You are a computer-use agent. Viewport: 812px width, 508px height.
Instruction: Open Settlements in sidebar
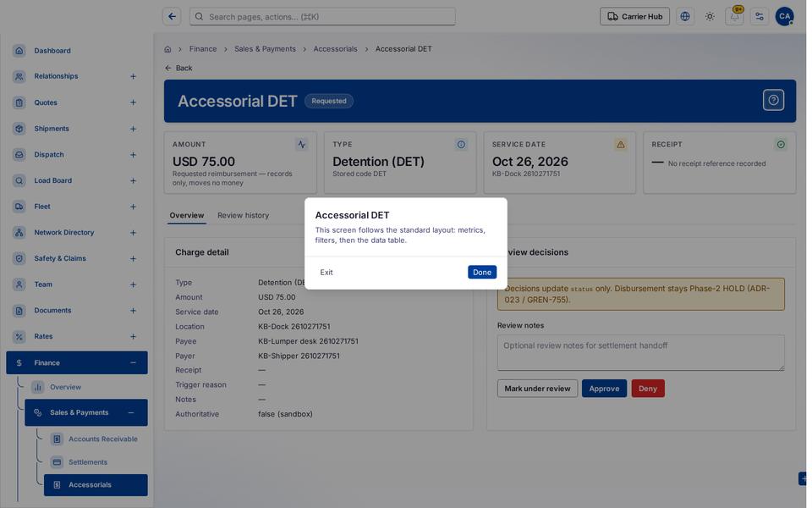click(x=88, y=462)
